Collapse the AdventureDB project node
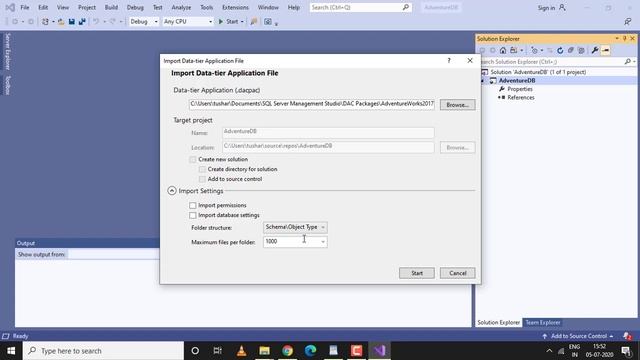Image resolution: width=640 pixels, height=360 pixels. tap(482, 81)
